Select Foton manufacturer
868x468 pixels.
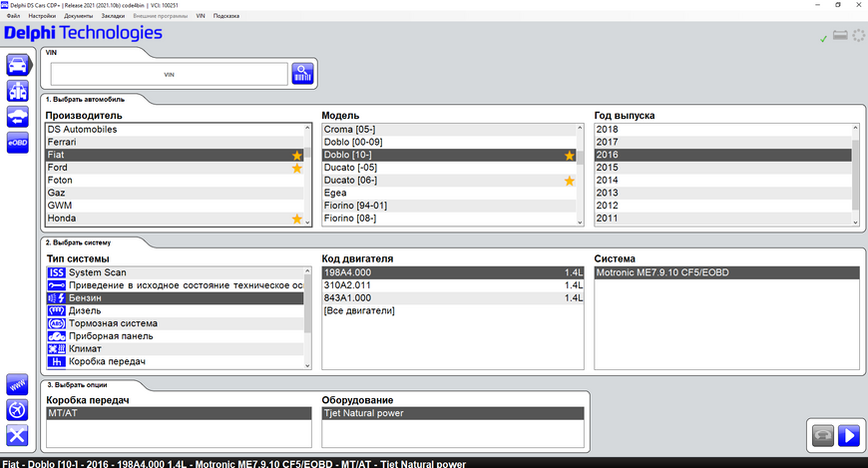175,181
